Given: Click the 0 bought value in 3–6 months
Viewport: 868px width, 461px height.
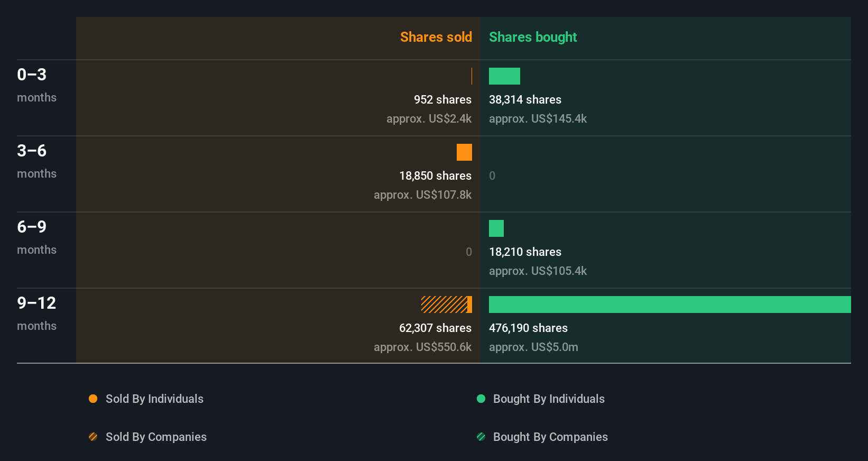Looking at the screenshot, I should (492, 176).
